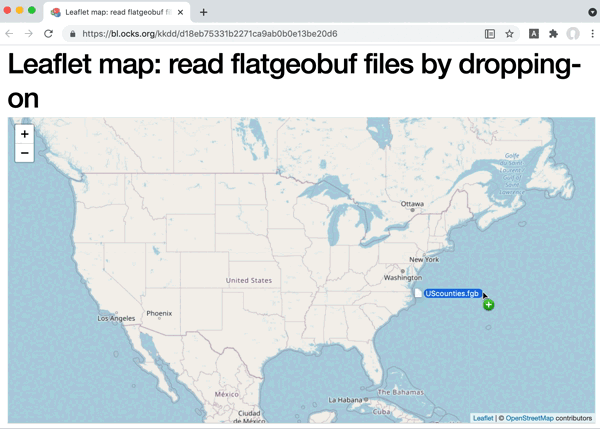Zoom in the Leaflet map
The height and width of the screenshot is (429, 600).
(x=24, y=134)
